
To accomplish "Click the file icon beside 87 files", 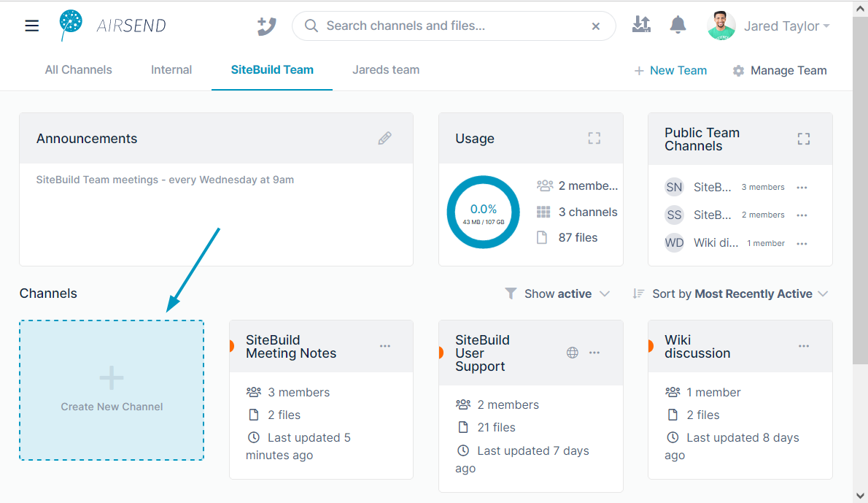I will (x=542, y=238).
